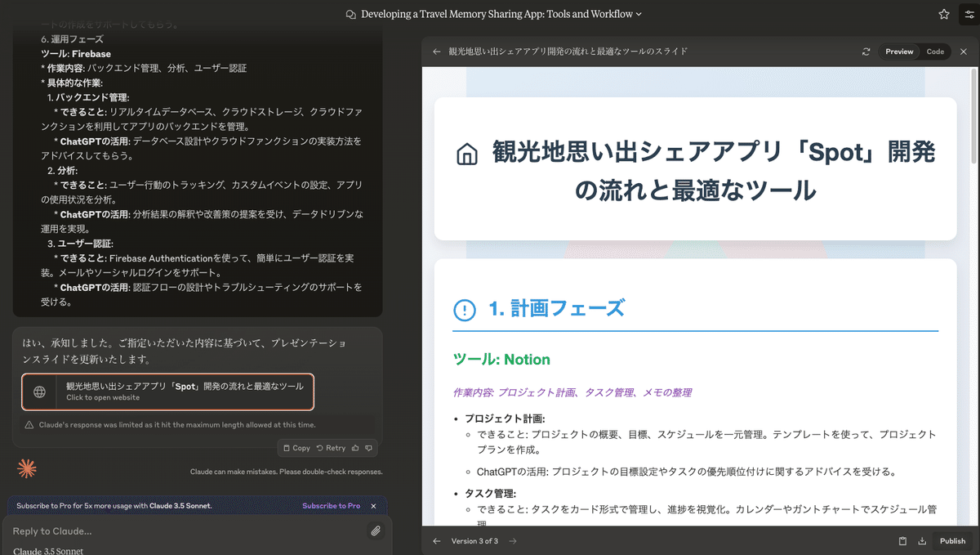Image resolution: width=980 pixels, height=555 pixels.
Task: Go to the previous artifact version
Action: (x=436, y=541)
